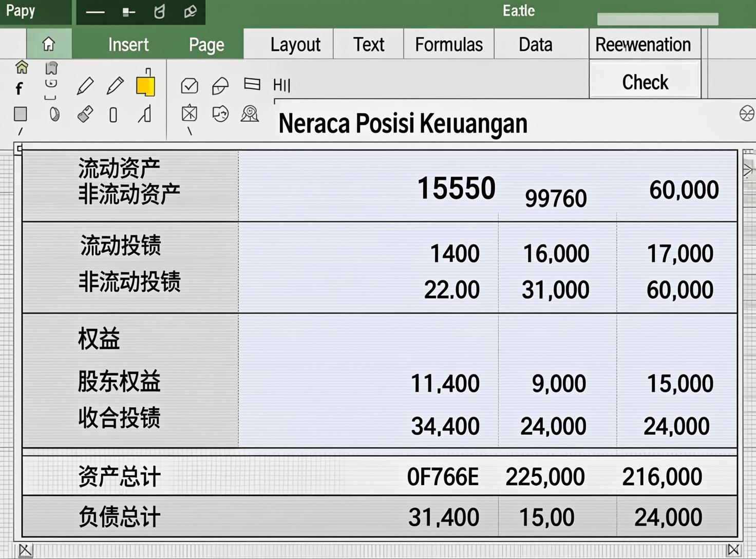Select cell with value 34,400
756x559 pixels.
tap(445, 426)
